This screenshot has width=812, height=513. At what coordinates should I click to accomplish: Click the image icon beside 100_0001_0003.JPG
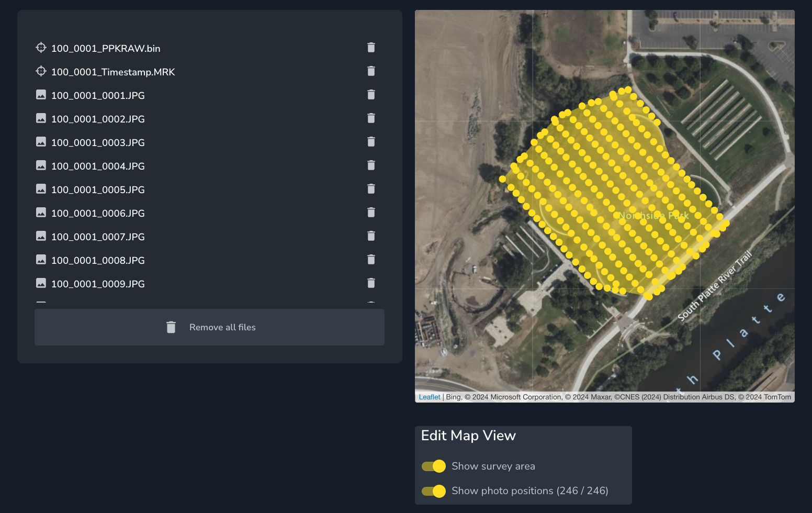tap(41, 142)
